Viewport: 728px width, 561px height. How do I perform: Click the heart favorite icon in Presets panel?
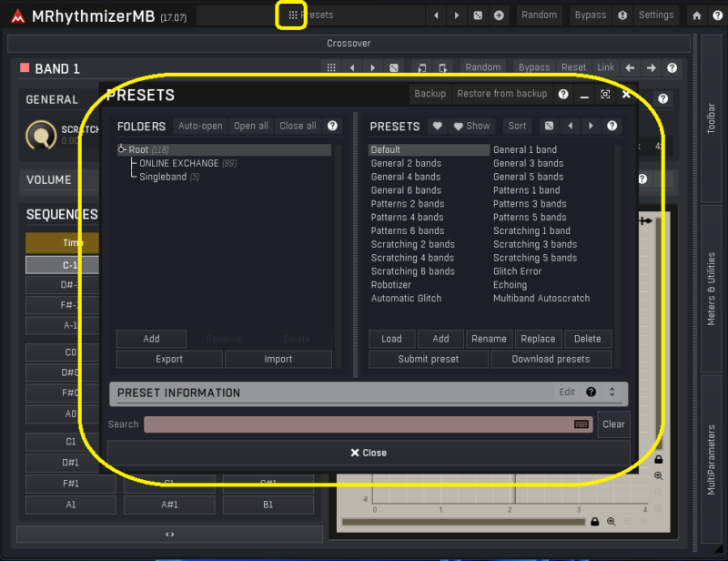point(438,127)
